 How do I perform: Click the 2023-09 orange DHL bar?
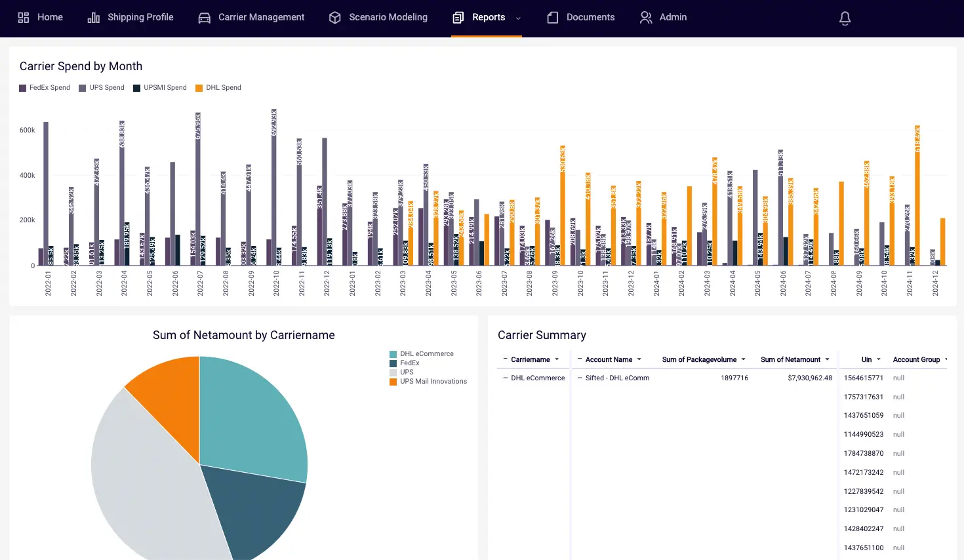pos(563,205)
